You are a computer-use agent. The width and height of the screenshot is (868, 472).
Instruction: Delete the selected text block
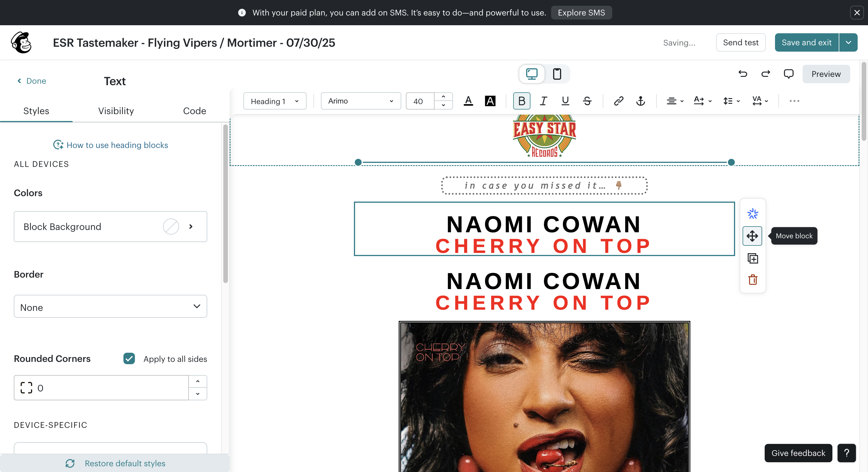pos(753,280)
